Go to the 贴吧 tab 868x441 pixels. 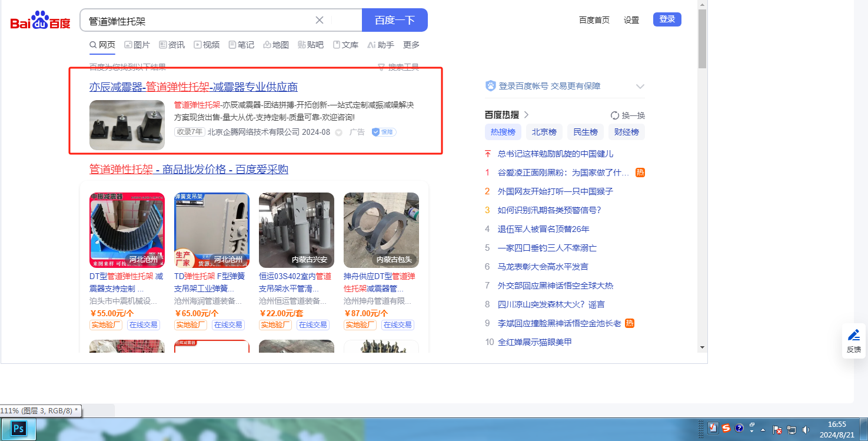pyautogui.click(x=311, y=45)
